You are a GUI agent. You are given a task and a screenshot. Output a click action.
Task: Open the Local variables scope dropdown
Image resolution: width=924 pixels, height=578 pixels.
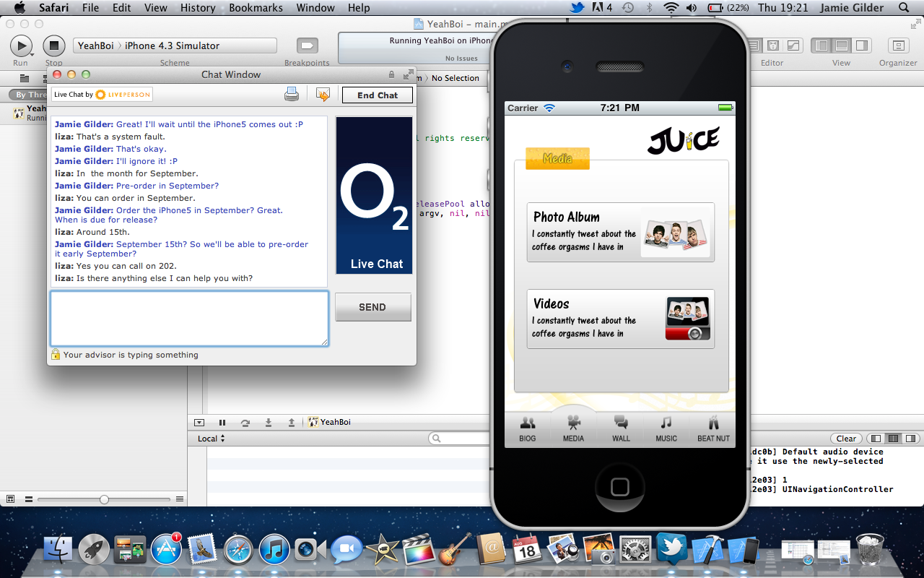pos(212,439)
